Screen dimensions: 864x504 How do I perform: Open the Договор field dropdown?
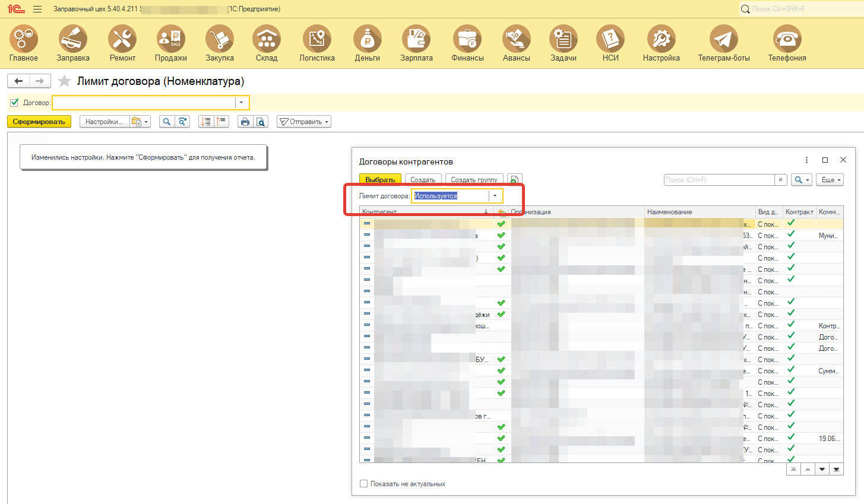[x=241, y=103]
